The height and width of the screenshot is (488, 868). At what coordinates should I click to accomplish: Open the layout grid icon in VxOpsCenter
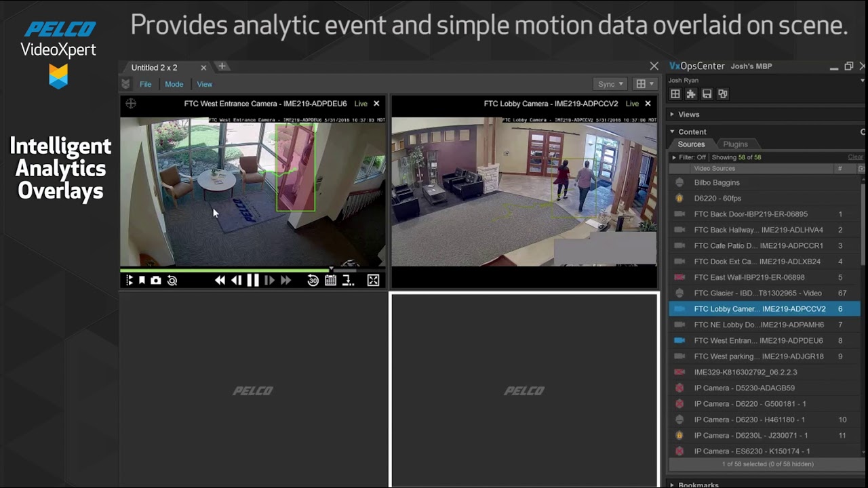pyautogui.click(x=675, y=94)
